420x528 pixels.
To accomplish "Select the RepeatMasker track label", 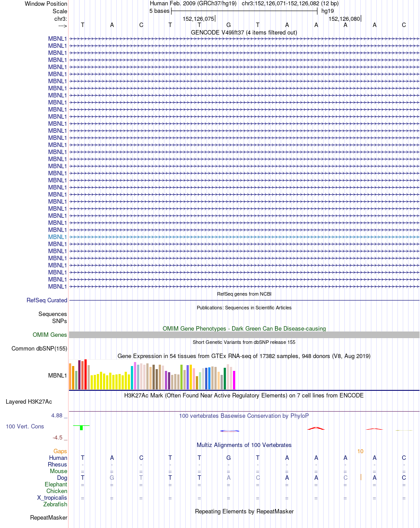I will (x=49, y=517).
